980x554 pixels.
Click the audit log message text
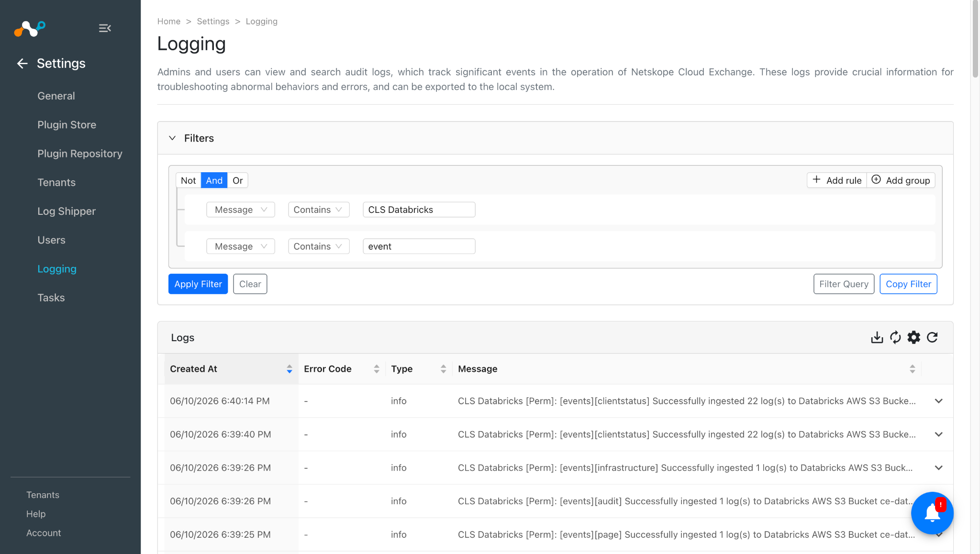coord(685,501)
